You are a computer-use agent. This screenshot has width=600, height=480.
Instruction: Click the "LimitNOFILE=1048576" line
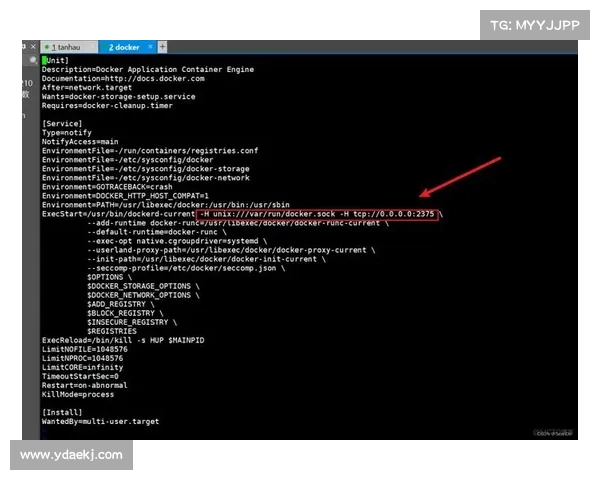tap(85, 349)
